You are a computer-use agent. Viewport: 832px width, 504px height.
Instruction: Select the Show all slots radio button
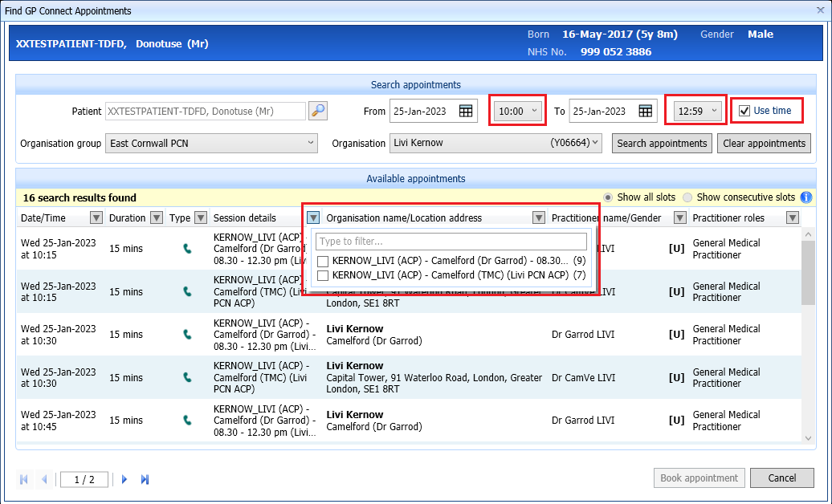click(x=608, y=197)
